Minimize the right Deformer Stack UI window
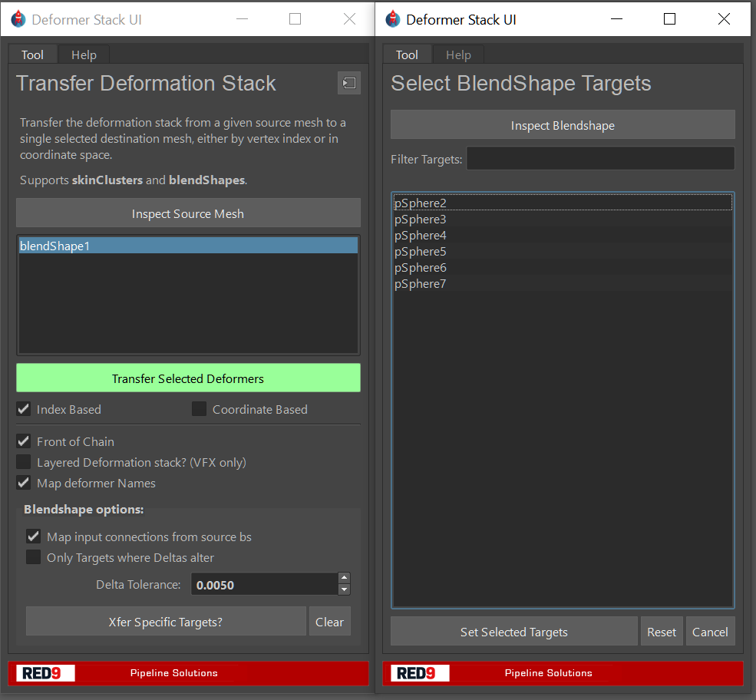 click(616, 19)
